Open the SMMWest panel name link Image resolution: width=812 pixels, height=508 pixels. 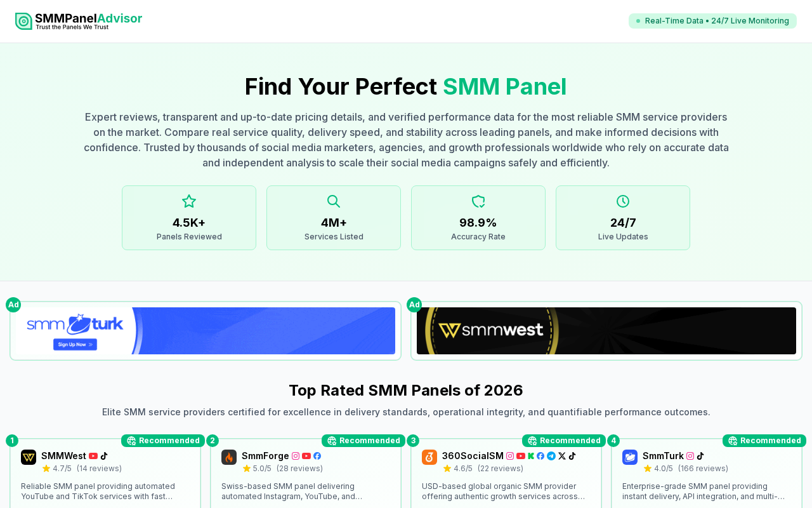pos(63,456)
